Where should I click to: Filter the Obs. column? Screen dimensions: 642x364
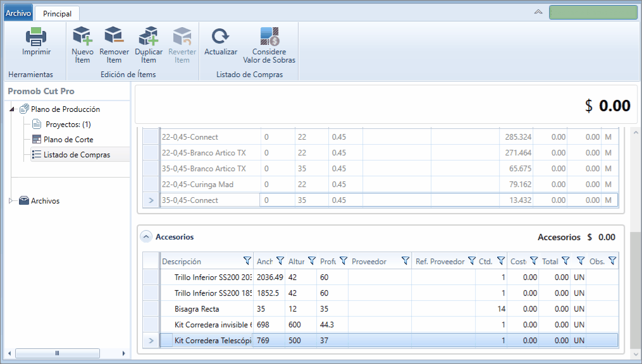[x=612, y=260]
